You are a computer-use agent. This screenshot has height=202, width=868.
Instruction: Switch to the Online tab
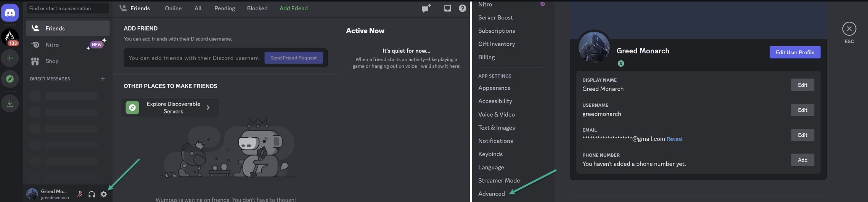(x=173, y=8)
